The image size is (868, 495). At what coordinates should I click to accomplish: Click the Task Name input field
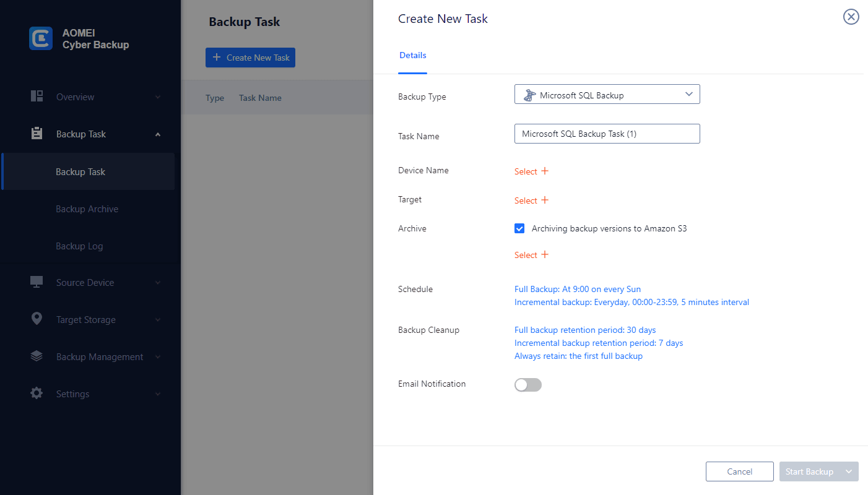point(607,134)
